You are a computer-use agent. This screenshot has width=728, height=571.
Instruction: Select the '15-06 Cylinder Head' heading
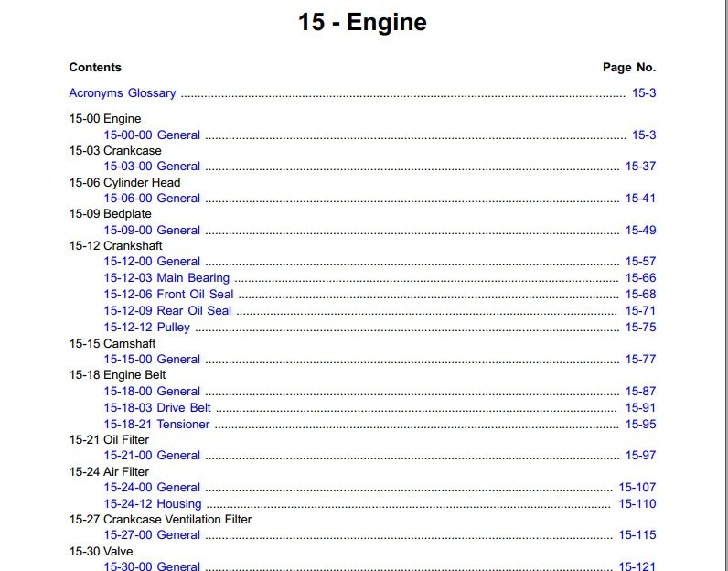tap(124, 183)
